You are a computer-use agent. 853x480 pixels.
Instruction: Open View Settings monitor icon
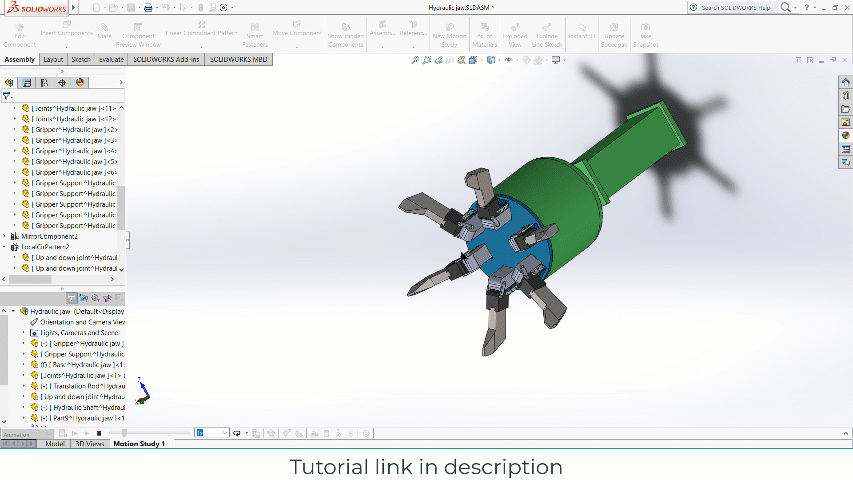tap(556, 60)
